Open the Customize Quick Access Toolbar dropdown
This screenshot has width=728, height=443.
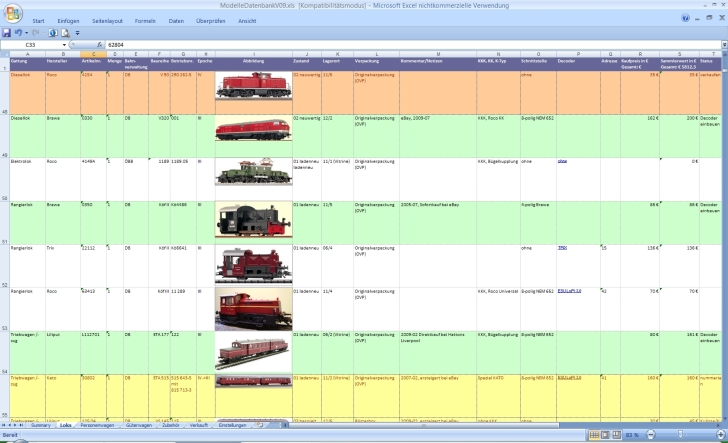[78, 33]
